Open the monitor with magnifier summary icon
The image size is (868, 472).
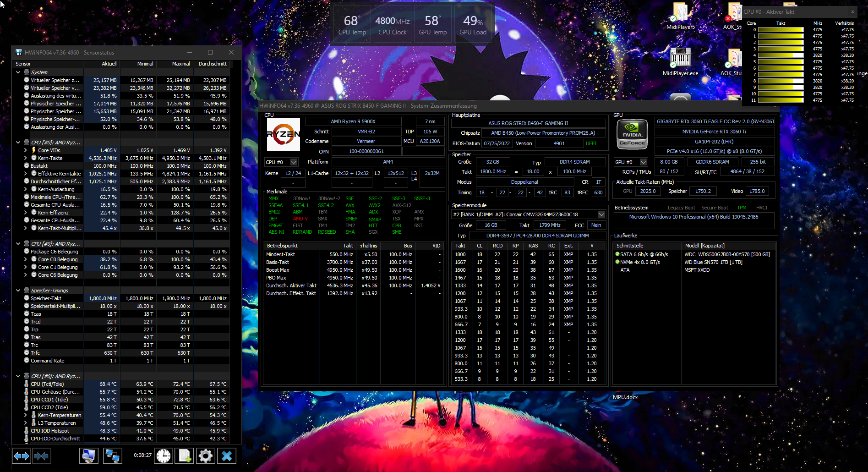pos(88,456)
